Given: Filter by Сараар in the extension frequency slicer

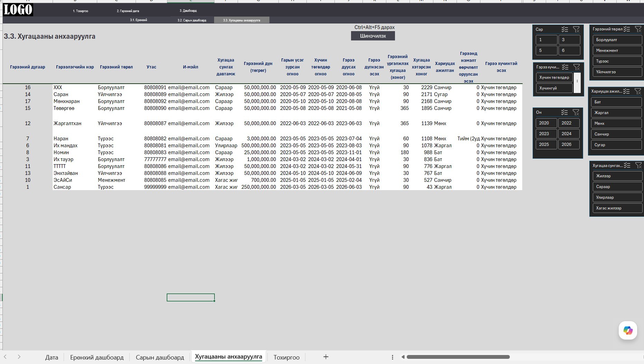Looking at the screenshot, I should (x=617, y=187).
